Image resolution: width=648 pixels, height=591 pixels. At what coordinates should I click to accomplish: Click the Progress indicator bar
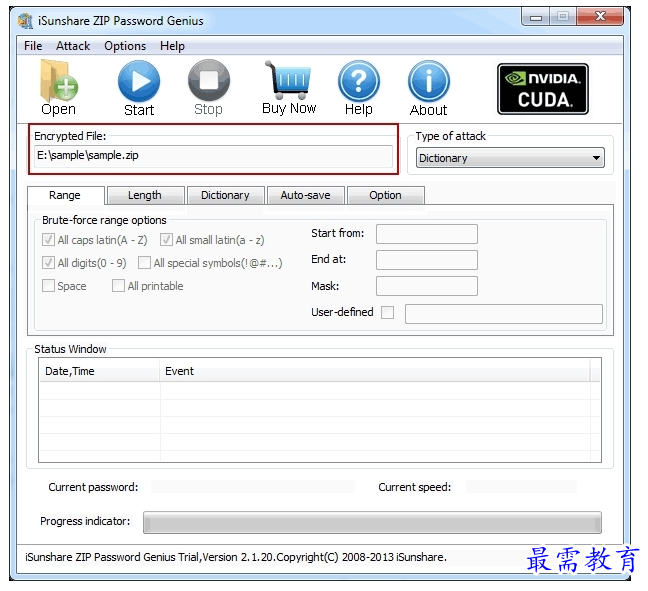(372, 523)
